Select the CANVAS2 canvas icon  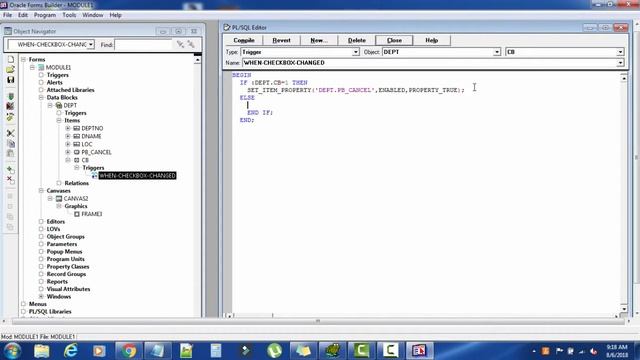coord(59,198)
